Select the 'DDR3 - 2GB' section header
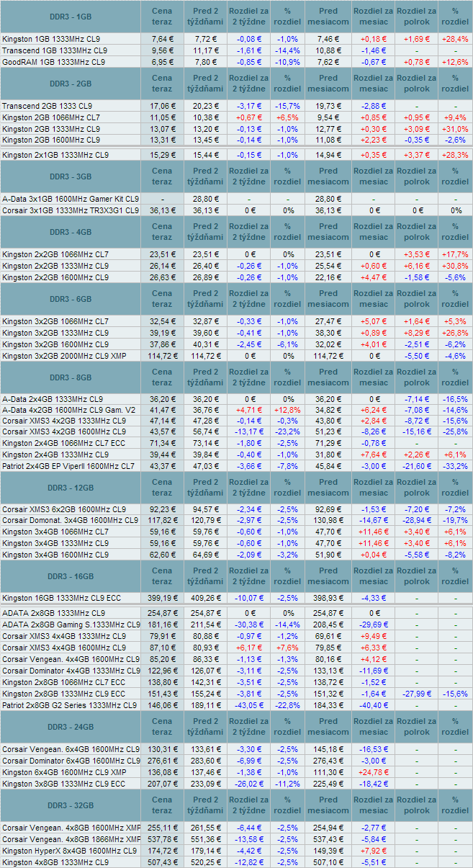This screenshot has width=473, height=868. pyautogui.click(x=70, y=84)
